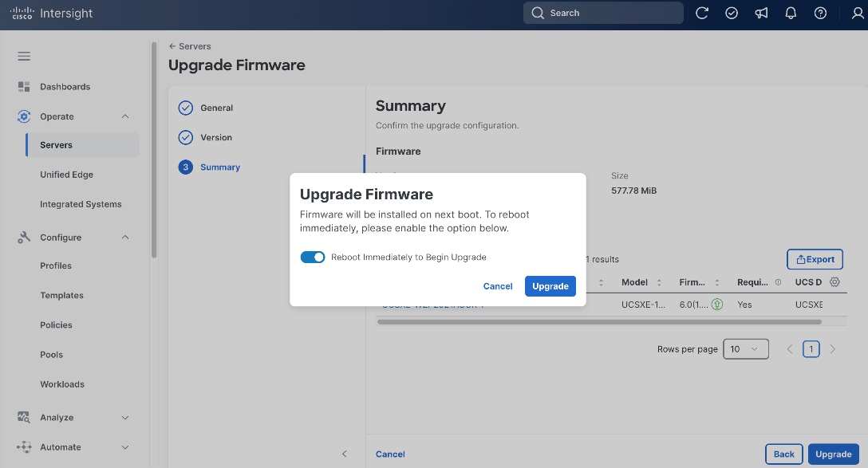Go to next table page
Image resolution: width=868 pixels, height=468 pixels.
click(833, 349)
